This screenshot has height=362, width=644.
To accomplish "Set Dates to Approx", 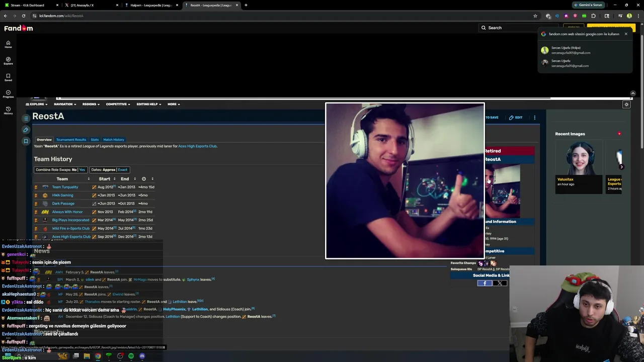I will (109, 169).
